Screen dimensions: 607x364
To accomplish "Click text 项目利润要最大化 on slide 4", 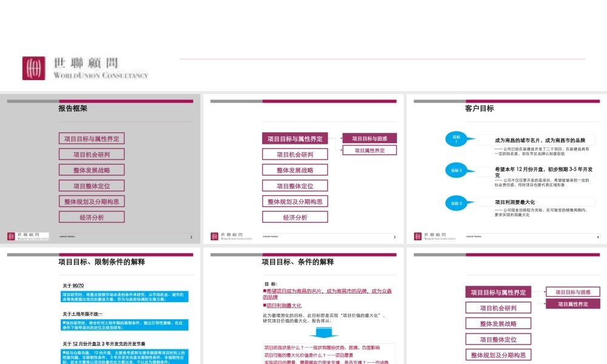I will (x=515, y=202).
